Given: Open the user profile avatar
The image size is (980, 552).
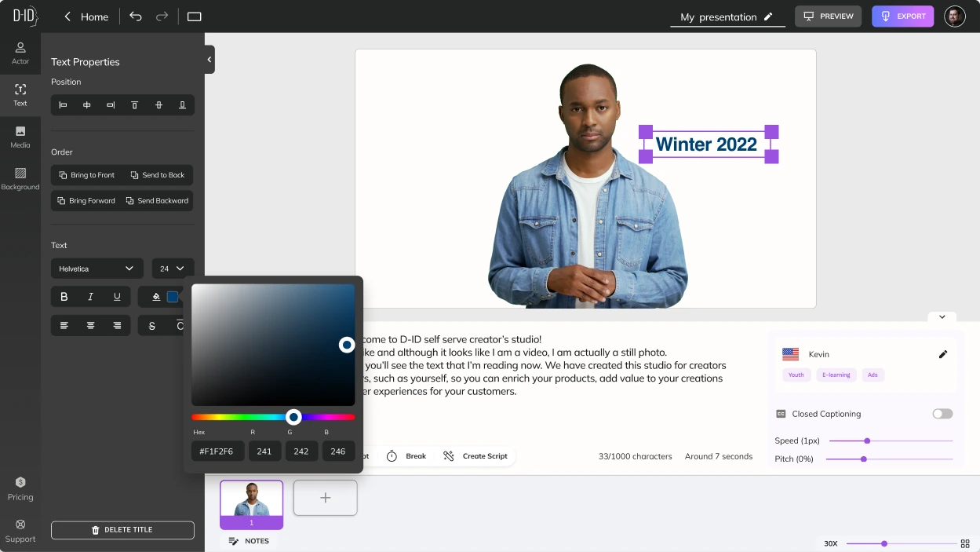Looking at the screenshot, I should (x=955, y=16).
